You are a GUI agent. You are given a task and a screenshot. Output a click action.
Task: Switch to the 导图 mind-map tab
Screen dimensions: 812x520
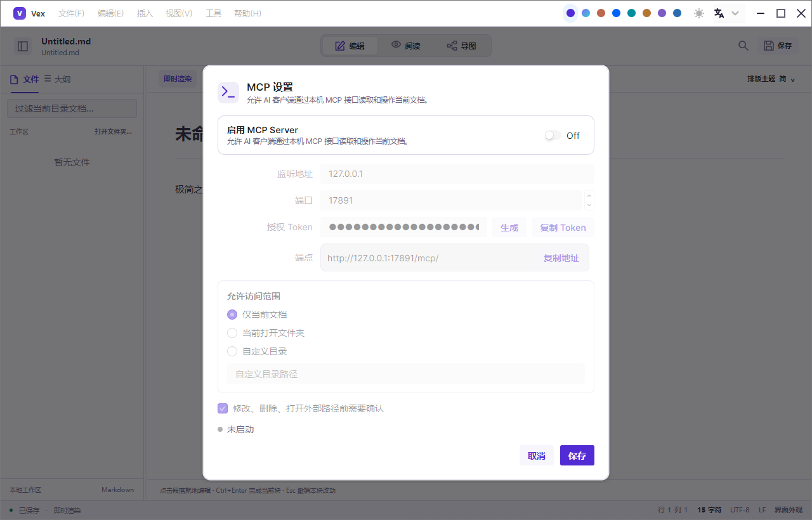[x=461, y=46]
